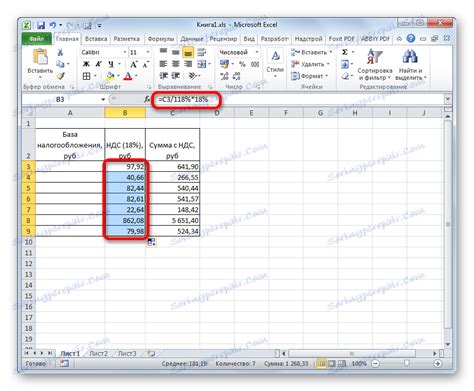This screenshot has width=474, height=391.
Task: Toggle Wrap Text icon
Action: (201, 52)
